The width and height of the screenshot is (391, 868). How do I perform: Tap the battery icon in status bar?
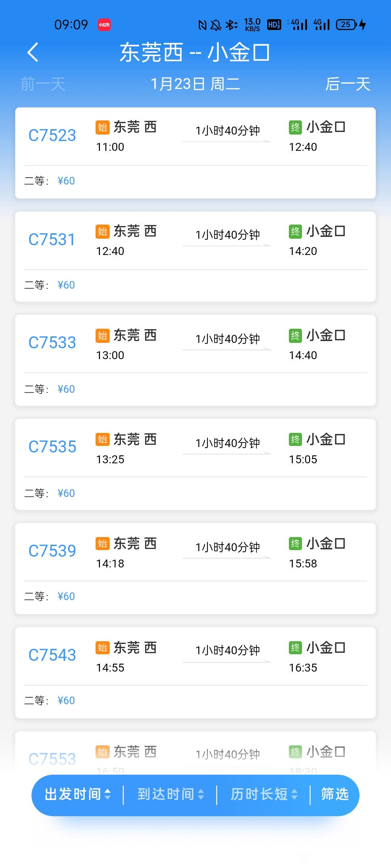346,25
